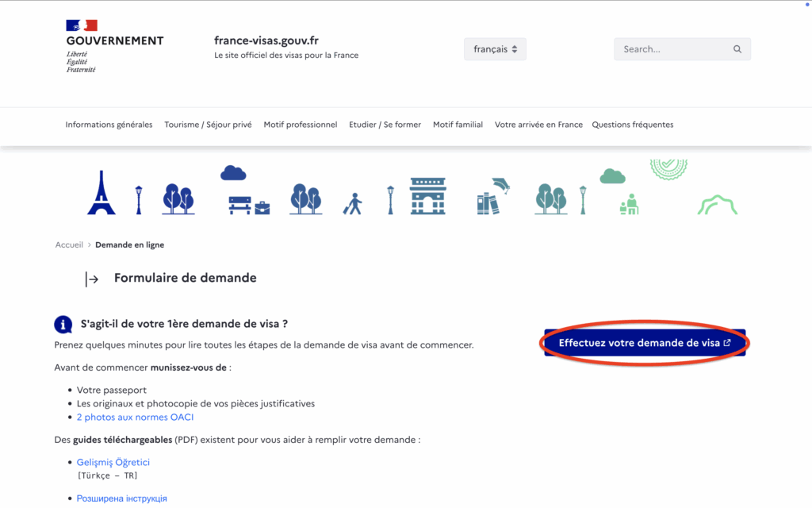Open the 2 photos aux normes OACI link
Screen dimensions: 812x508
[x=135, y=417]
